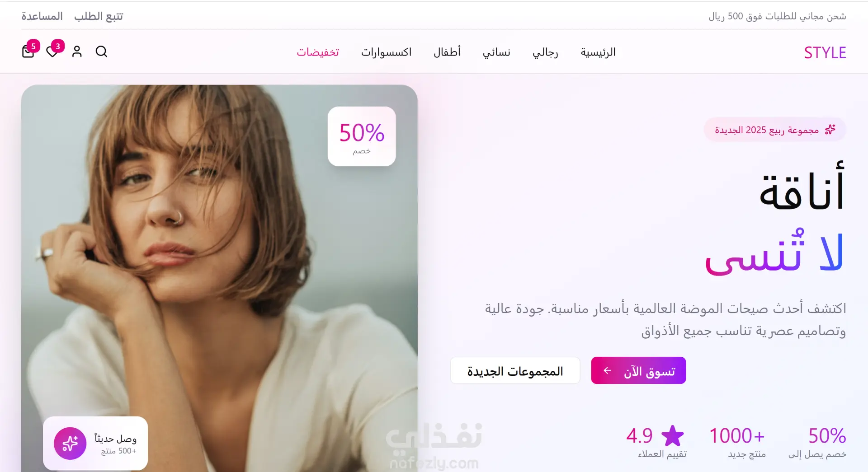Open the shopping bag cart icon

28,51
